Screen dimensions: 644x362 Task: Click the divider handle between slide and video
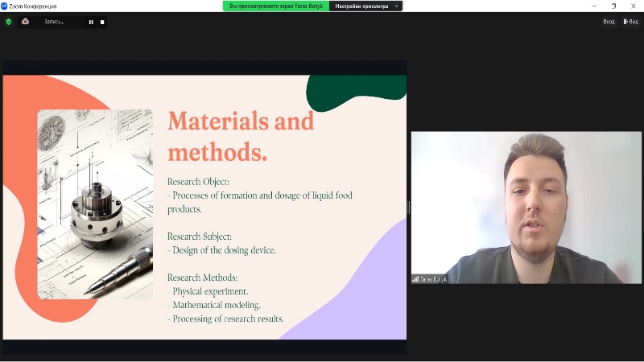409,208
